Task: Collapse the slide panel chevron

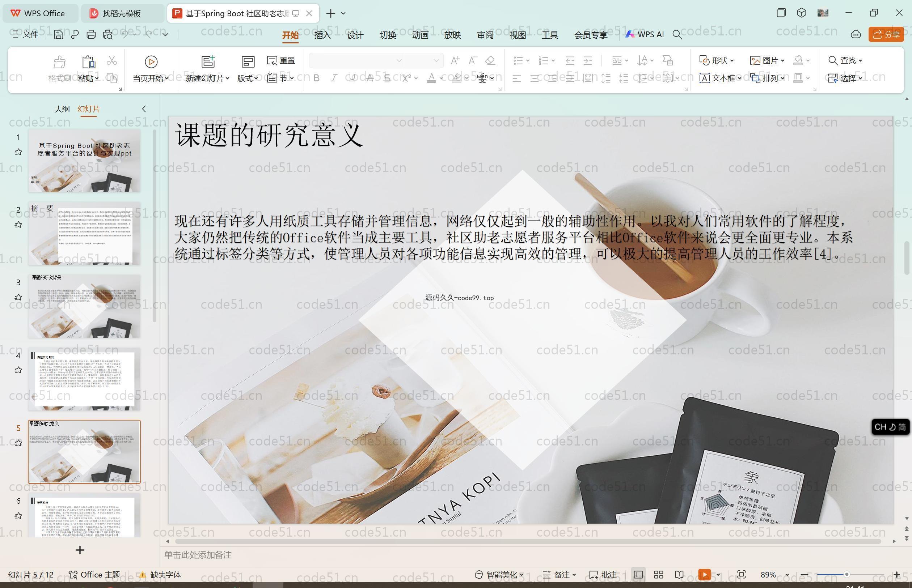Action: coord(144,109)
